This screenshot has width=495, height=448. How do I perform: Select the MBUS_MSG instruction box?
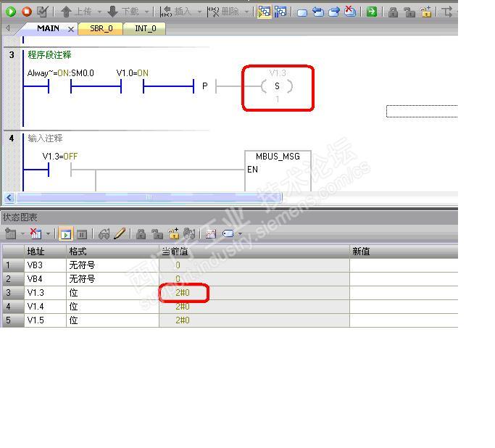(278, 171)
